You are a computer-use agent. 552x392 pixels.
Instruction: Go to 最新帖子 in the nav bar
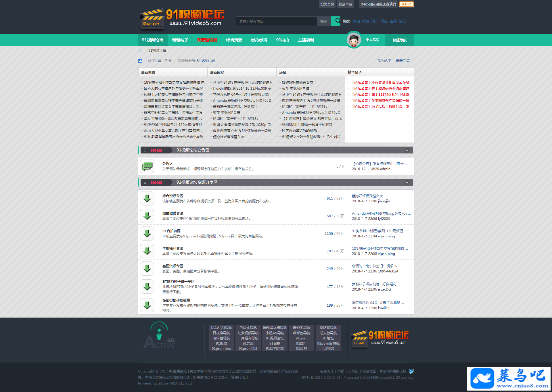(x=180, y=40)
